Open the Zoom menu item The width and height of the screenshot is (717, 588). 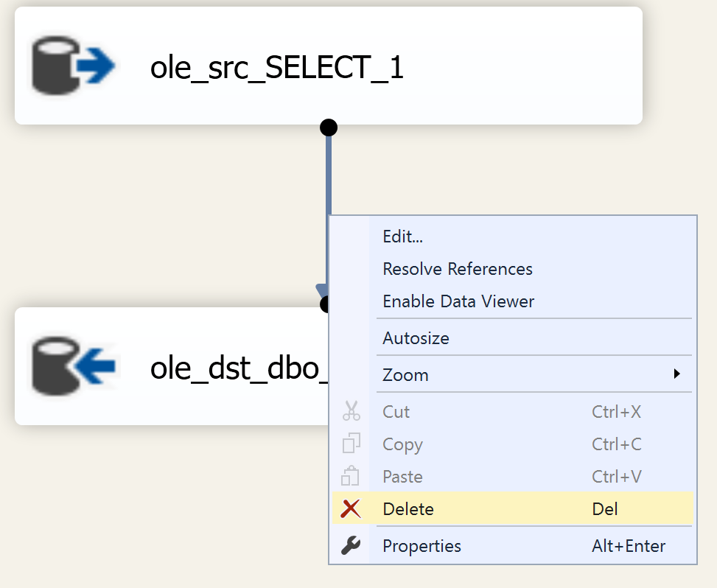405,374
